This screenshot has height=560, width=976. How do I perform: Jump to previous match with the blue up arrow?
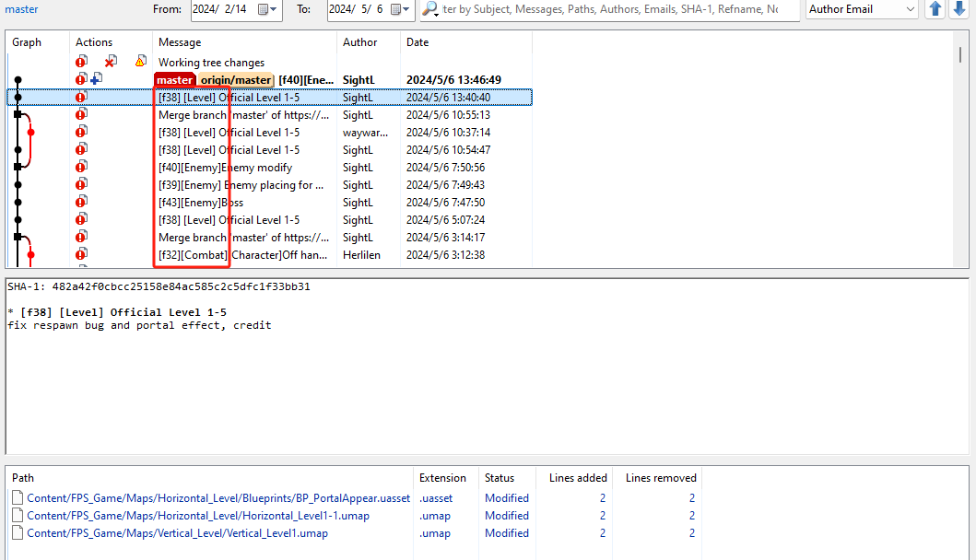(x=935, y=9)
